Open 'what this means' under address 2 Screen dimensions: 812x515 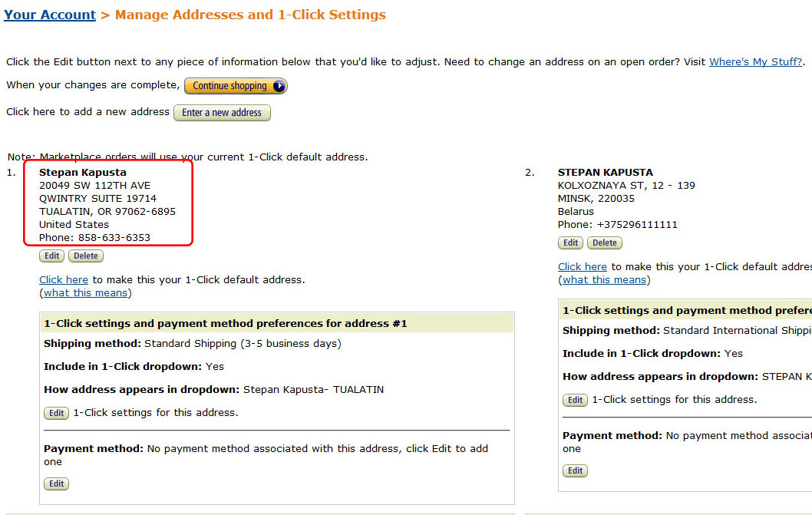(x=606, y=280)
